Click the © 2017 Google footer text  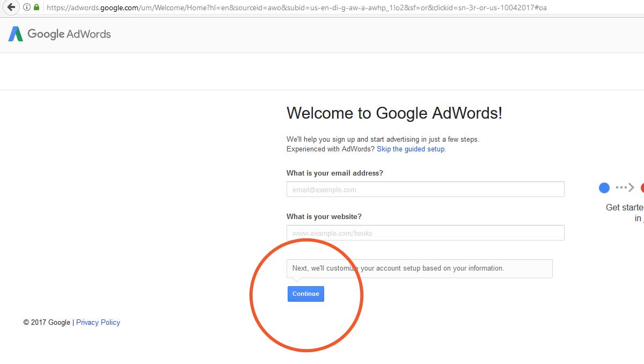point(47,323)
